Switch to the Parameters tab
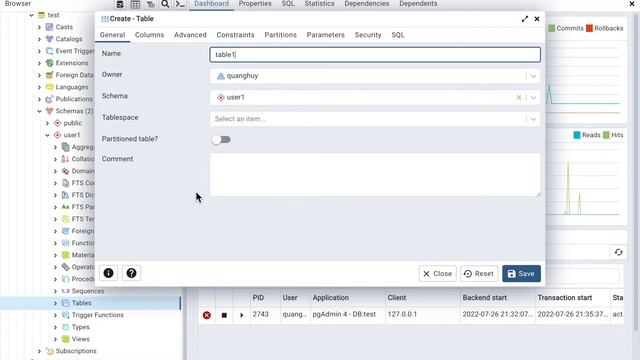640x360 pixels. [326, 35]
